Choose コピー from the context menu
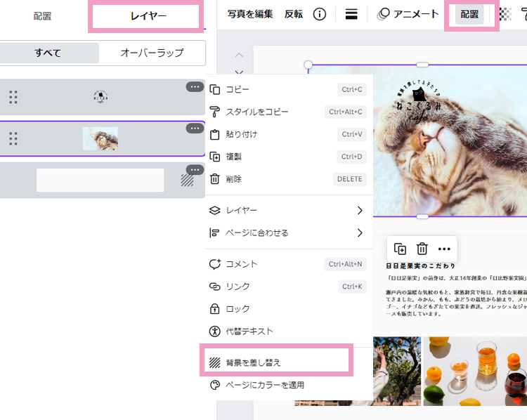527x420 pixels. pyautogui.click(x=289, y=89)
